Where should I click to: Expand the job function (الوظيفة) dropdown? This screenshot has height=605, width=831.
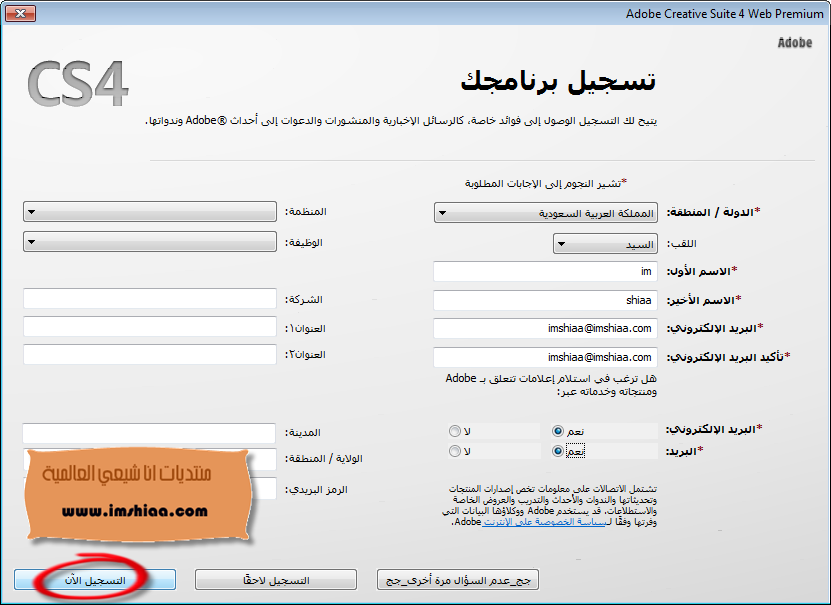(x=150, y=242)
